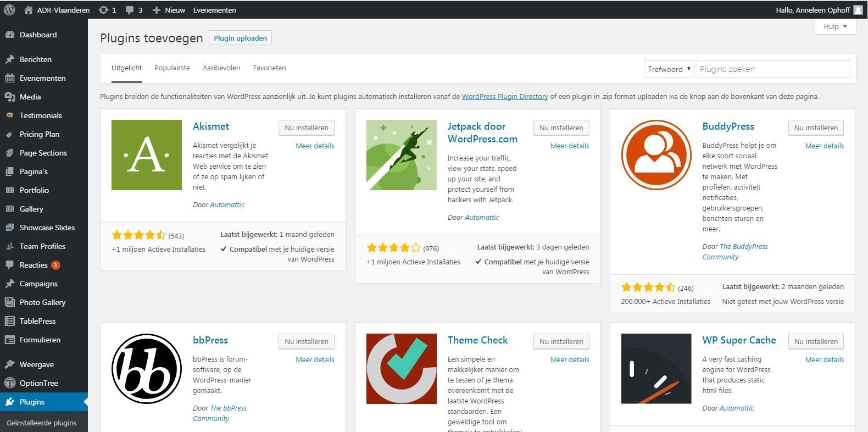The height and width of the screenshot is (432, 868).
Task: Click the Berichten pushpin icon
Action: click(10, 59)
